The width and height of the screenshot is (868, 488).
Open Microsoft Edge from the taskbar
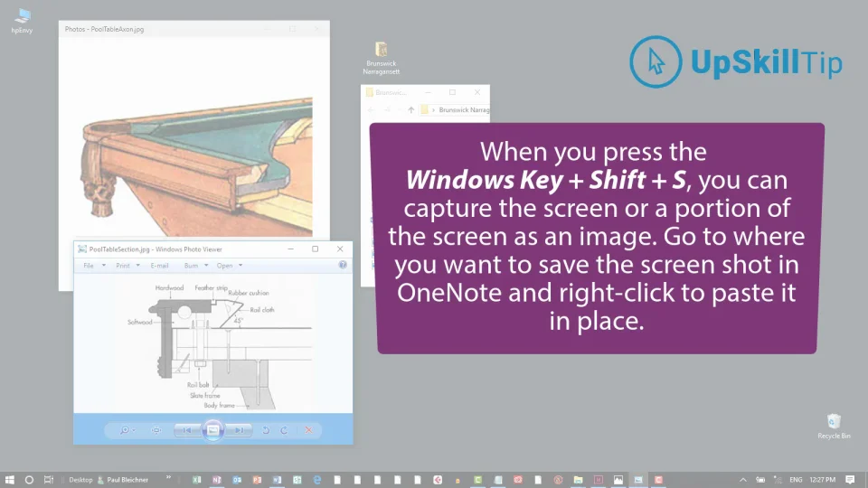click(x=317, y=480)
